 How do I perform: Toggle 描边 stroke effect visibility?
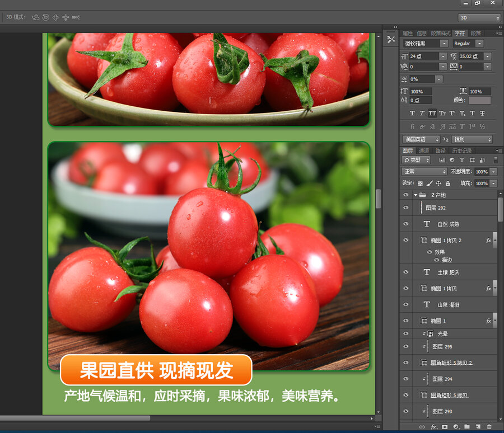coord(436,260)
